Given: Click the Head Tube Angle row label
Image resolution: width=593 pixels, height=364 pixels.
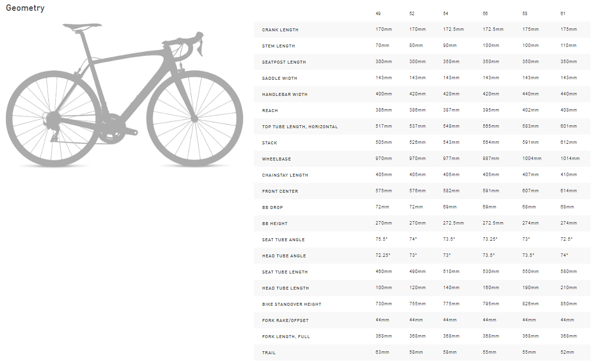Looking at the screenshot, I should tap(284, 256).
